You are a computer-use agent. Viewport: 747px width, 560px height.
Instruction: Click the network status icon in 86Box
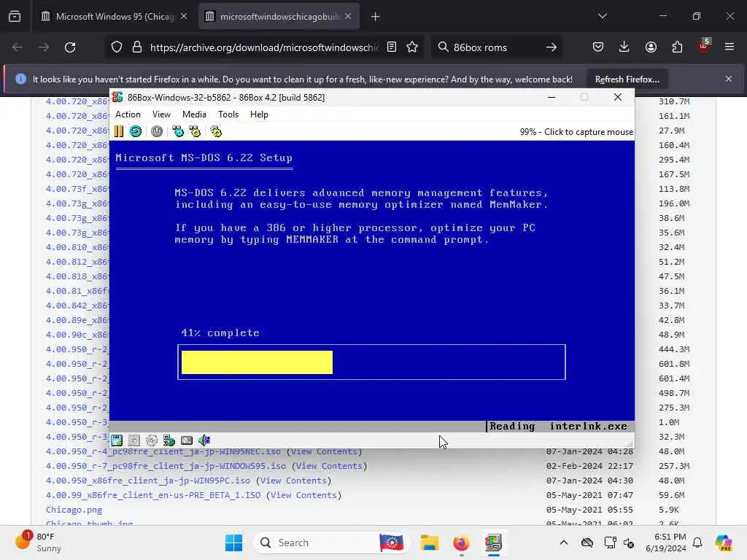(169, 440)
